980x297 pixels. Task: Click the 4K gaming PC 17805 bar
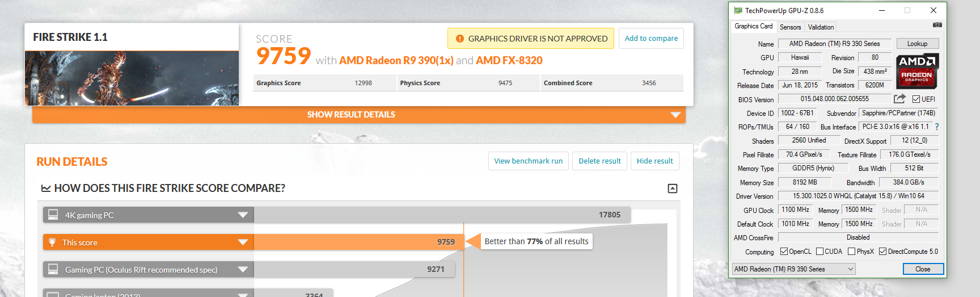[x=442, y=215]
